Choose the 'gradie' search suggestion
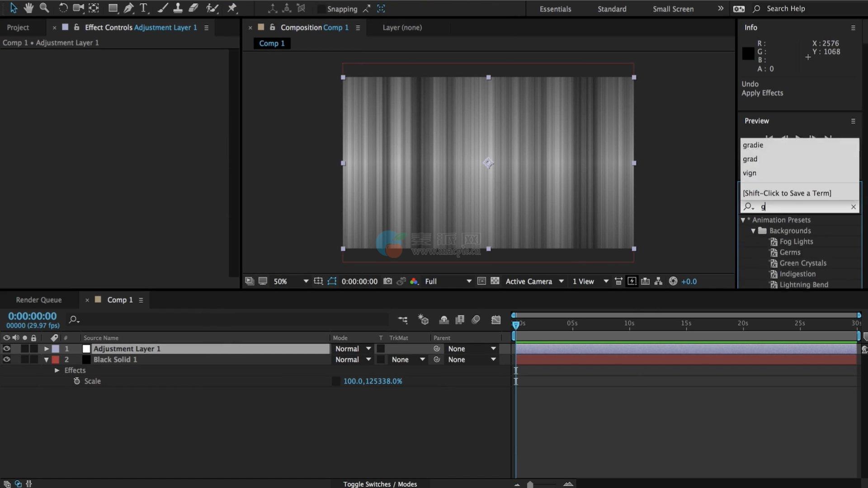Image resolution: width=868 pixels, height=488 pixels. [753, 145]
